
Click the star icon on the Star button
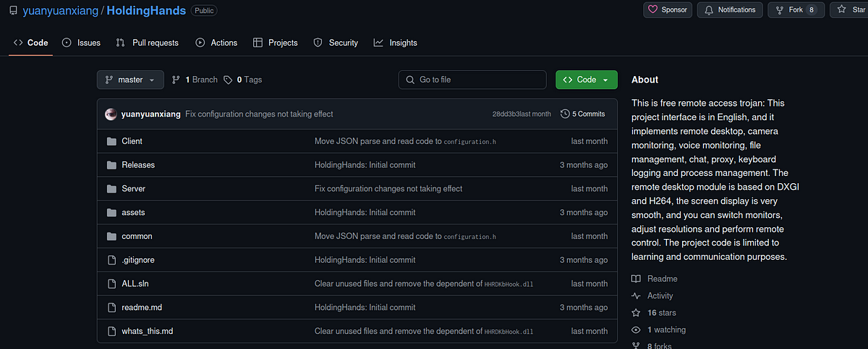(841, 10)
